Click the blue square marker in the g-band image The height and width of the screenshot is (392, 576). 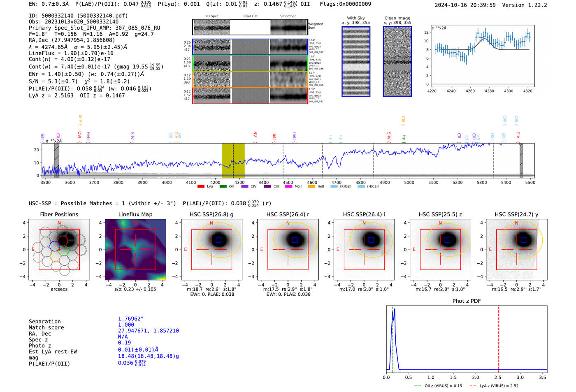[x=218, y=240]
